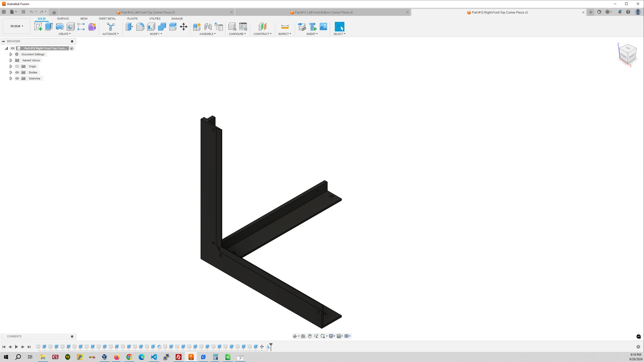Toggle visibility of root component Part #12
644x362 pixels.
pos(13,48)
